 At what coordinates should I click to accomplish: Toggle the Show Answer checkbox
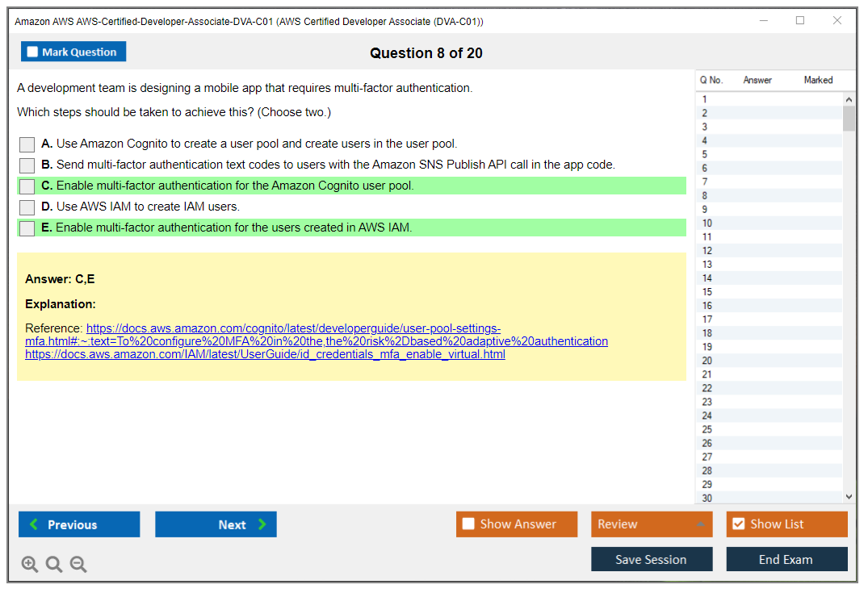[468, 524]
